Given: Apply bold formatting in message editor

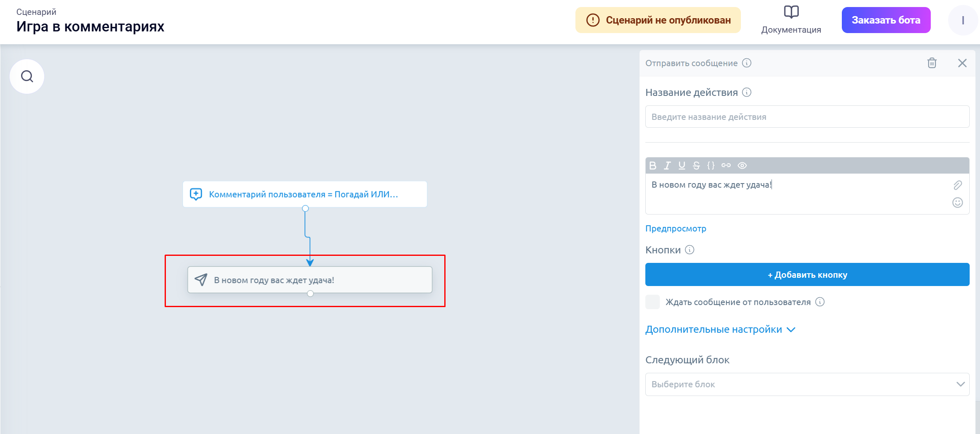Looking at the screenshot, I should point(653,166).
